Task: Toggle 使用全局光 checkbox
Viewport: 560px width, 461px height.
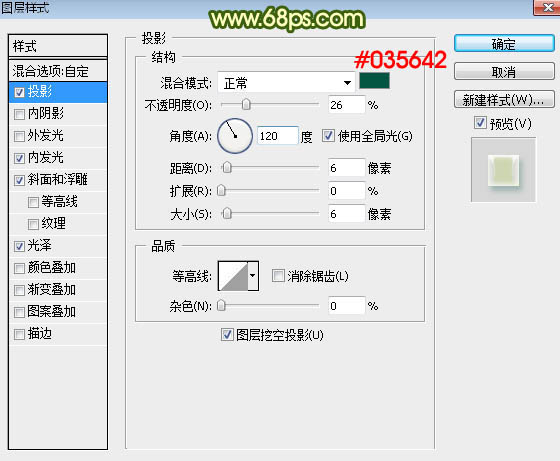Action: pos(328,136)
